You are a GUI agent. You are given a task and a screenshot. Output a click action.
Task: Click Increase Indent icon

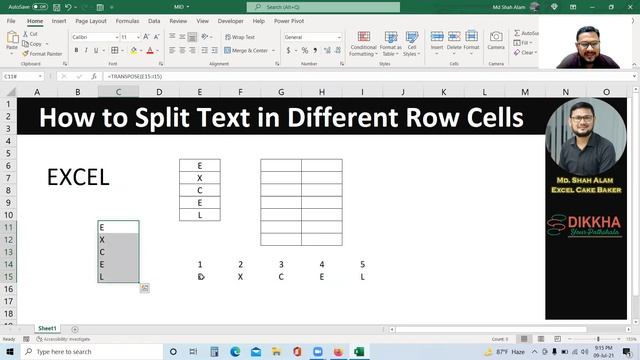[214, 50]
